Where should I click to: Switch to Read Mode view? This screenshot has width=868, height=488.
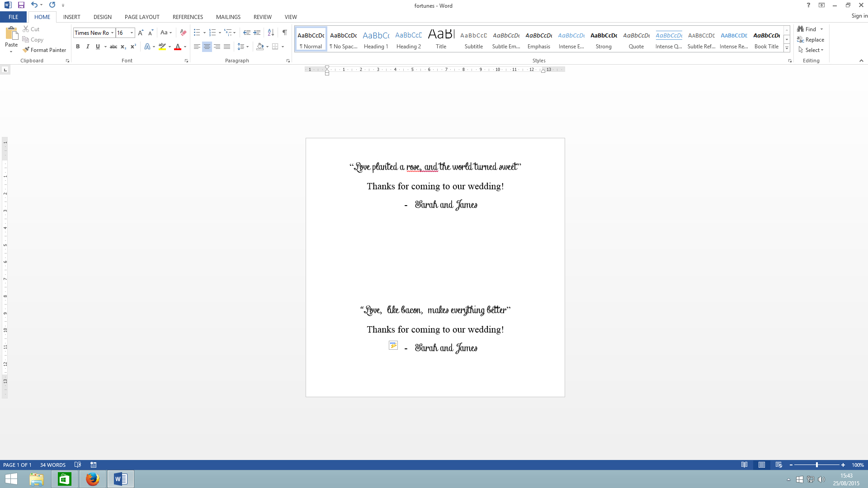click(x=744, y=465)
